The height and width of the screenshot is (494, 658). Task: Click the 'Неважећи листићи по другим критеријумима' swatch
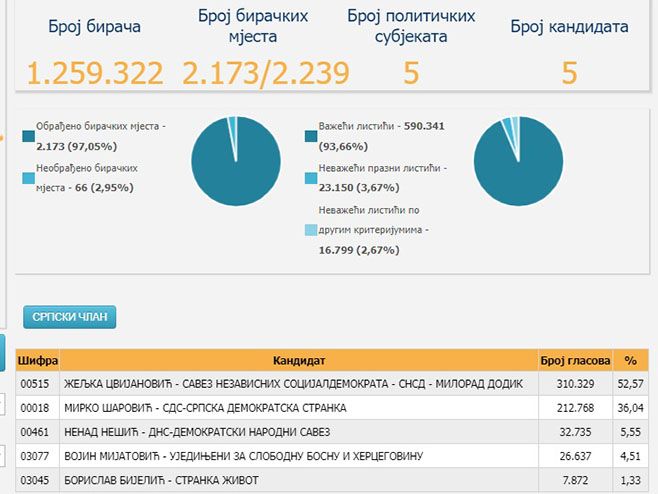click(312, 231)
